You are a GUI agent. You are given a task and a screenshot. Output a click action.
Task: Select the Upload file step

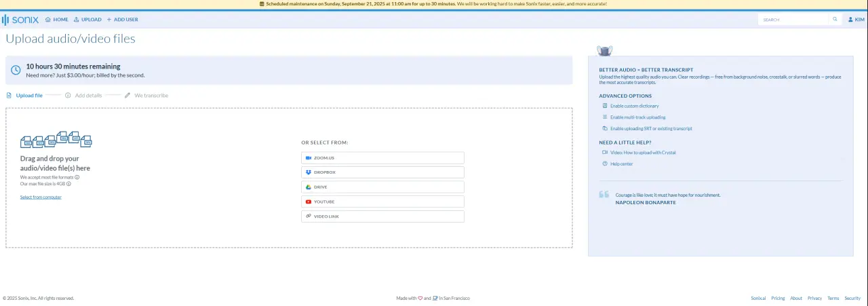[x=24, y=96]
